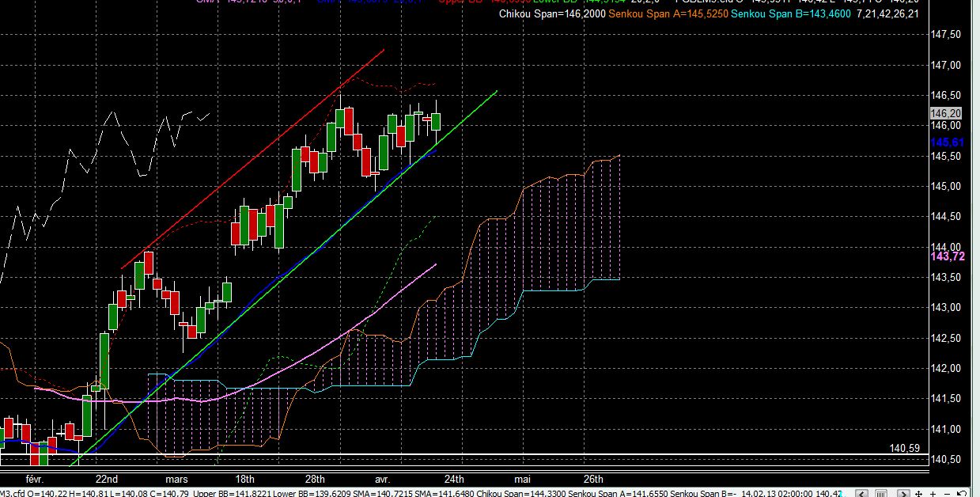Click the mai date axis label
The width and height of the screenshot is (980, 497).
click(x=522, y=480)
